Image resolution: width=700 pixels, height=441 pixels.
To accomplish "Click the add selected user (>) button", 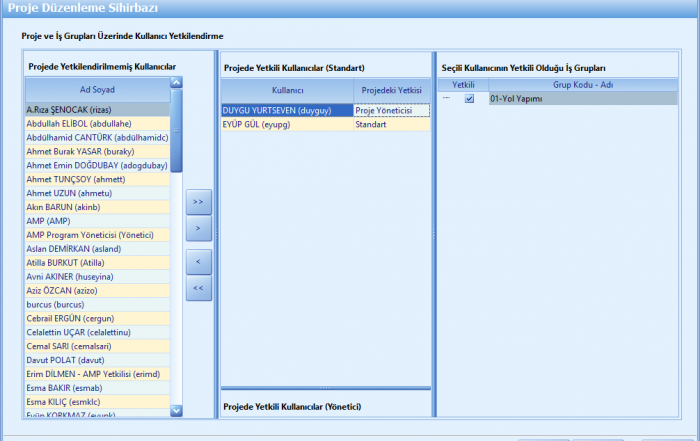I will click(197, 228).
